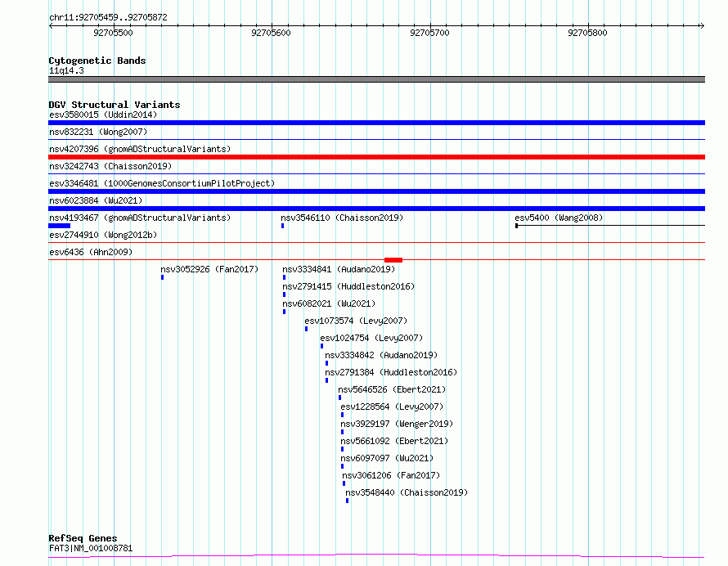Click nsv3334842 (Audano2019) label
Screen dimensions: 728x566
click(381, 355)
